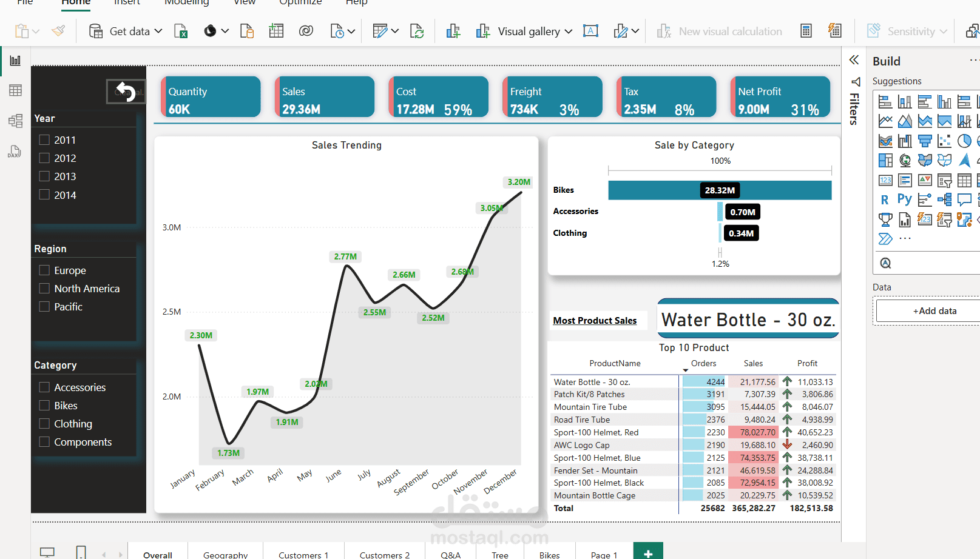Open the More visuals dropdown arrow
Screen dimensions: 980x559
635,31
